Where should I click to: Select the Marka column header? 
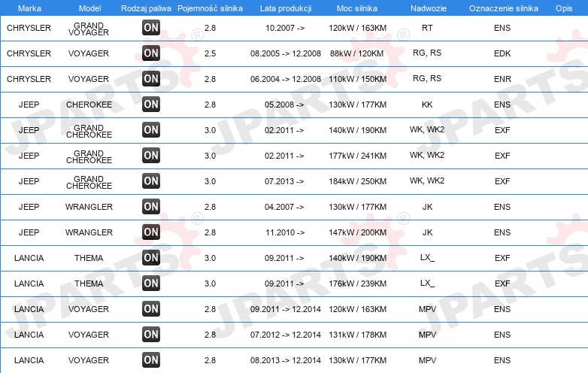point(29,8)
